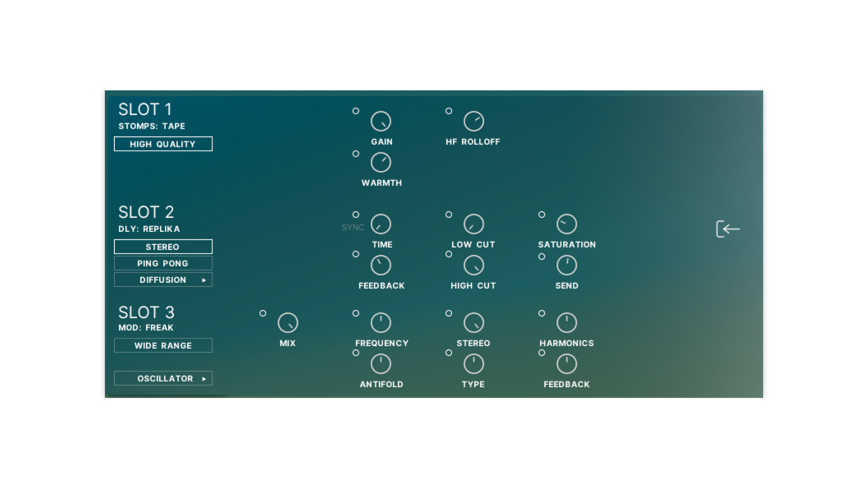The image size is (868, 488).
Task: Select Stereo delay mode button
Action: coord(163,247)
